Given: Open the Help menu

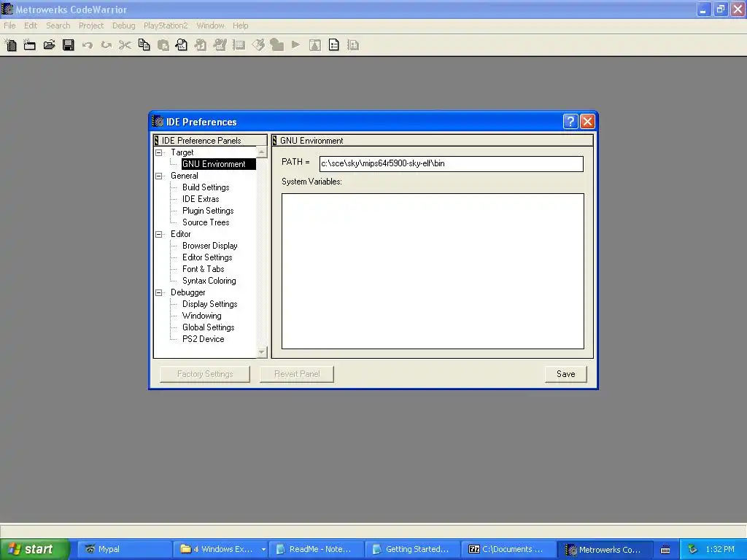Looking at the screenshot, I should [240, 26].
